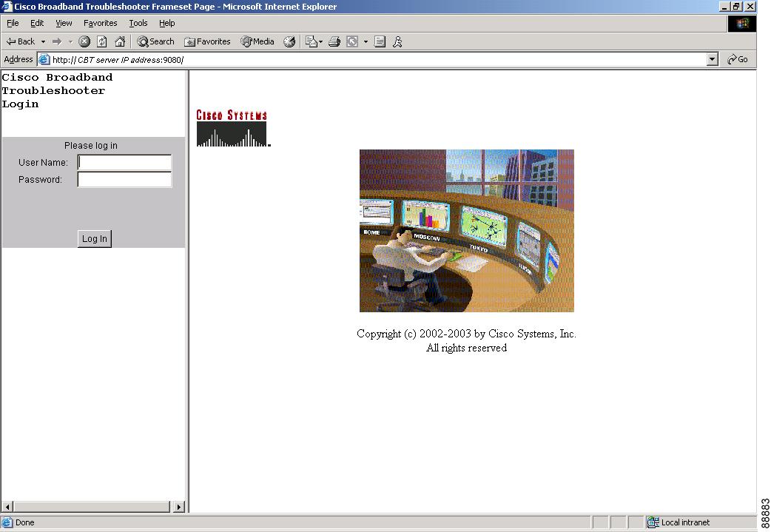Click the Log In button
771x532 pixels.
coord(95,239)
